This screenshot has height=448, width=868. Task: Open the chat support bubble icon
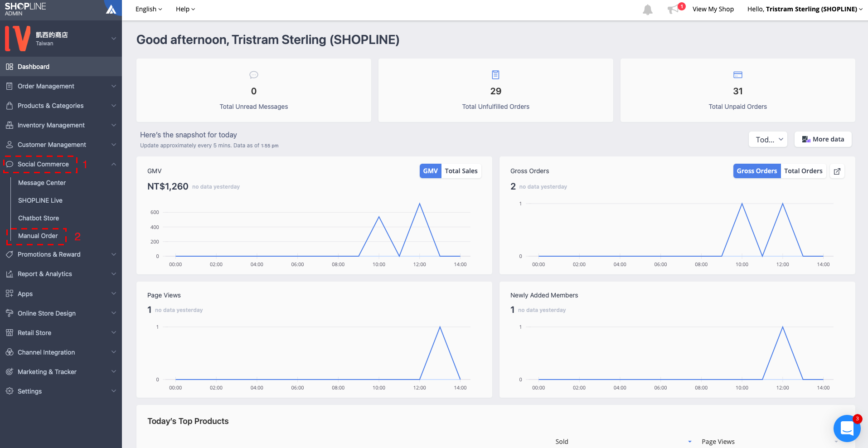[847, 428]
